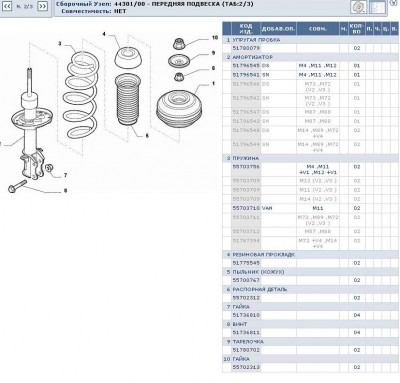Open the disc image icon in the header
The height and width of the screenshot is (383, 400).
click(x=358, y=7)
